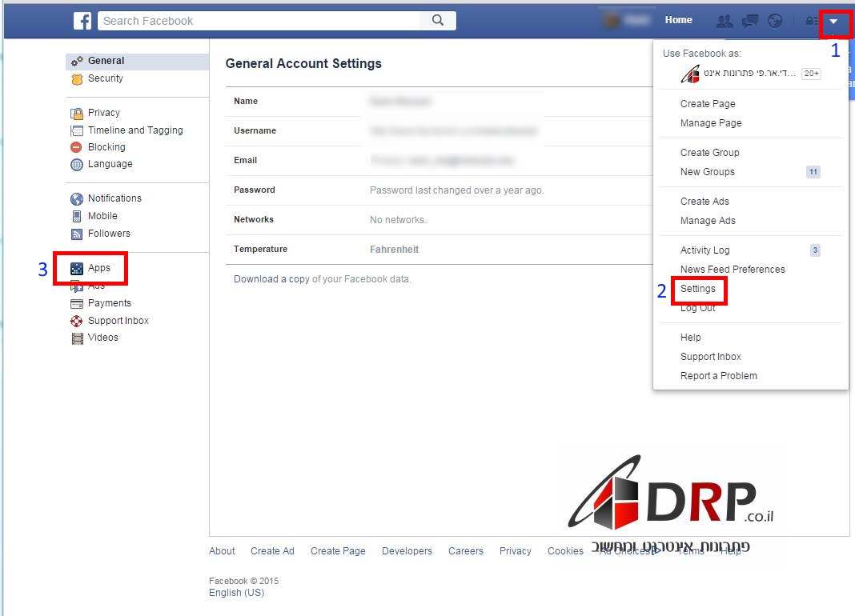Click the Download a copy link
Screen dimensions: 855x616
click(x=271, y=279)
